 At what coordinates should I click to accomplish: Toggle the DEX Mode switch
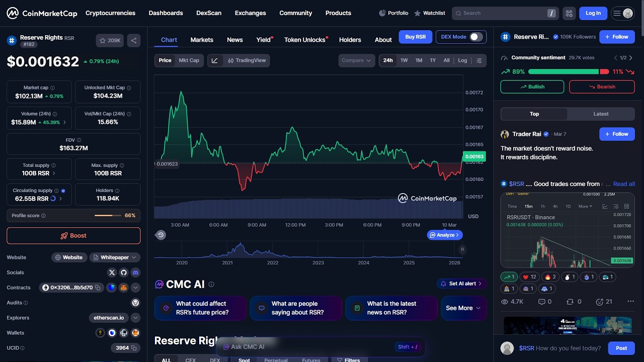click(x=476, y=37)
